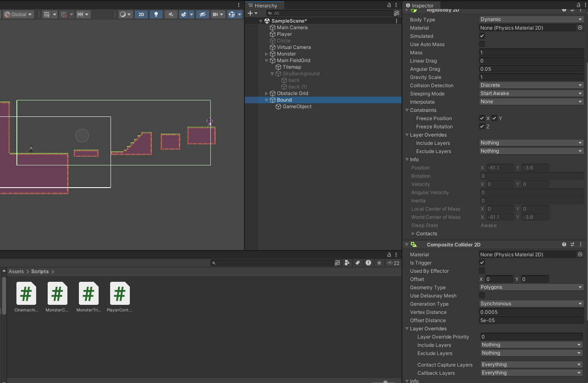Toggle hidden objects visibility icon in Scene toolbar
This screenshot has height=383, width=588.
point(202,14)
